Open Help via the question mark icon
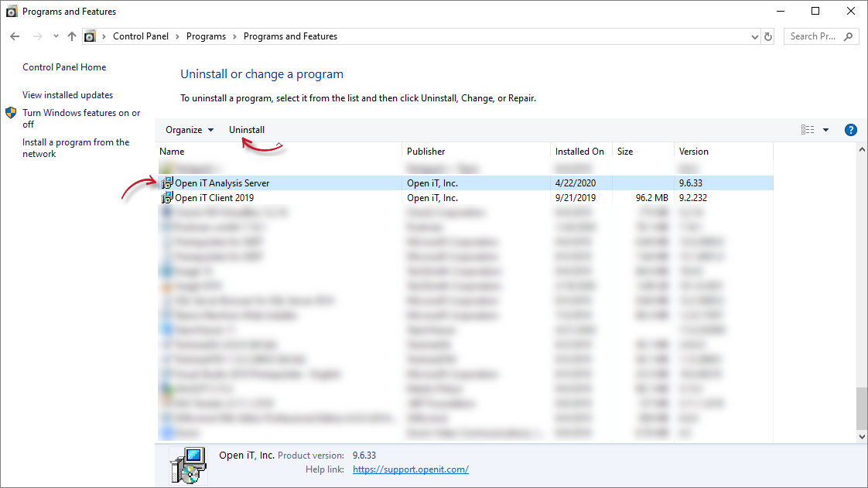The height and width of the screenshot is (488, 868). 851,129
